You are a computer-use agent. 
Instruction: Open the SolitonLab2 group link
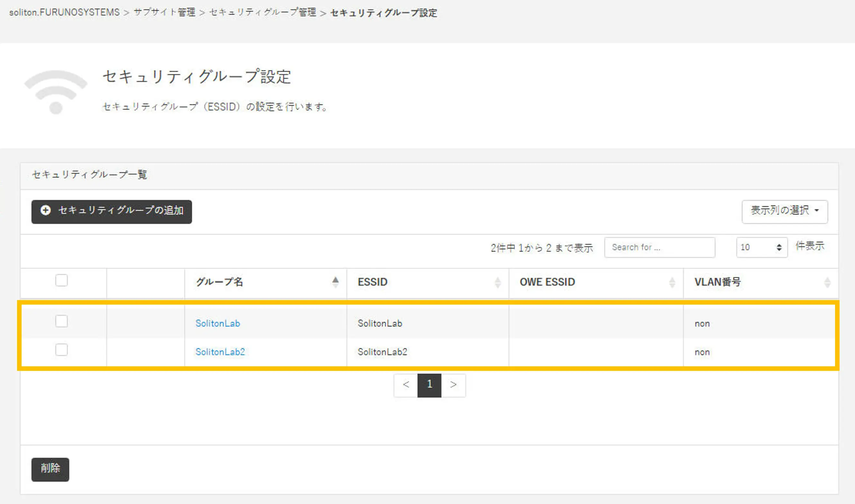point(220,352)
